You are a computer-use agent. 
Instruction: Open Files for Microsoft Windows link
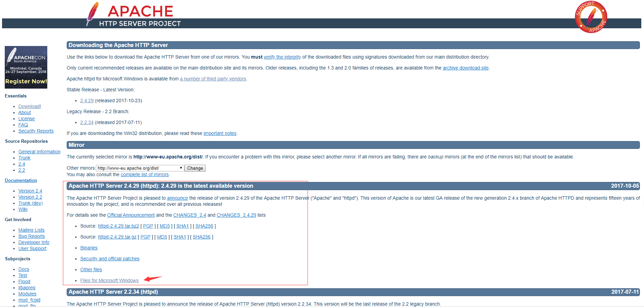(x=109, y=280)
